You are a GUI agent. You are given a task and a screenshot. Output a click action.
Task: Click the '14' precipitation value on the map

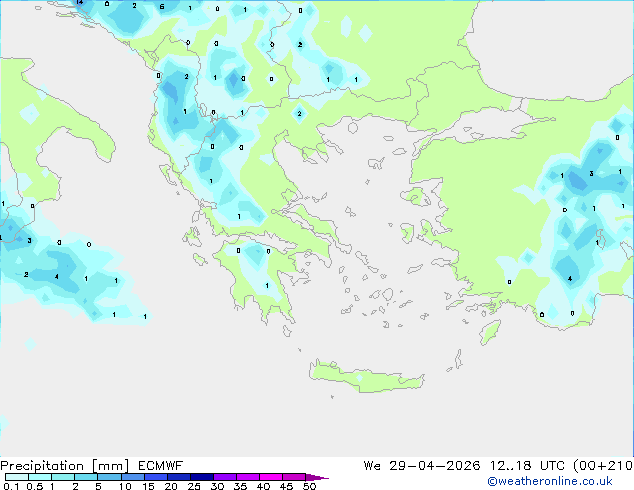[80, 2]
